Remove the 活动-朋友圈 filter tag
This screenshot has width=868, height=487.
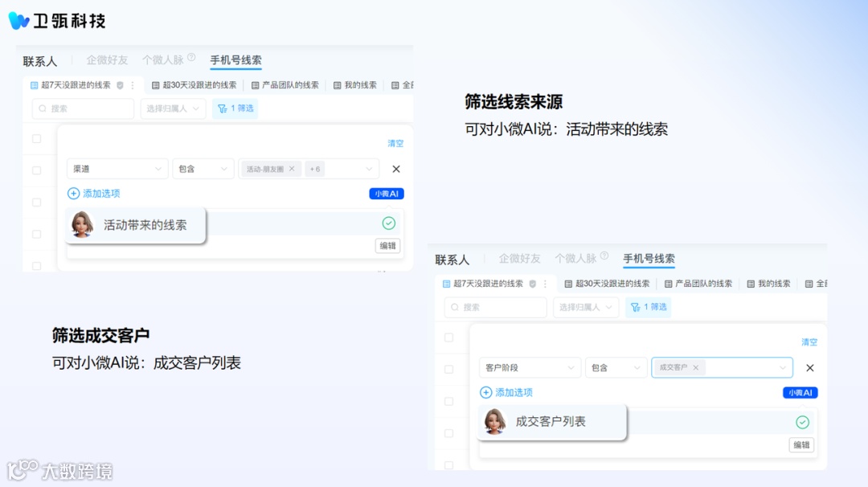pyautogui.click(x=292, y=169)
